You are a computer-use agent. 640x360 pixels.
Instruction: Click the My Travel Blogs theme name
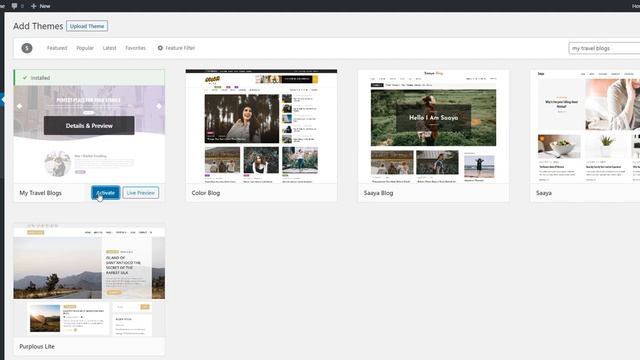coord(40,193)
